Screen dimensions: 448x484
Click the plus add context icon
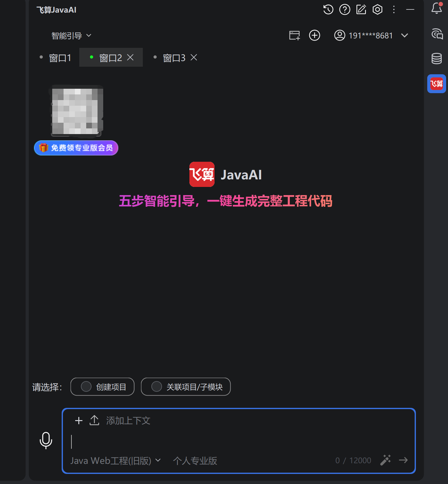coord(79,420)
